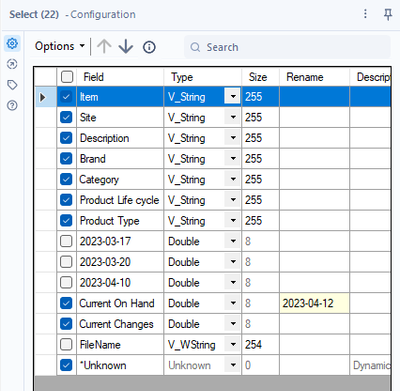Image resolution: width=400 pixels, height=391 pixels.
Task: Uncheck the Current On Hand checkbox
Action: click(x=66, y=303)
